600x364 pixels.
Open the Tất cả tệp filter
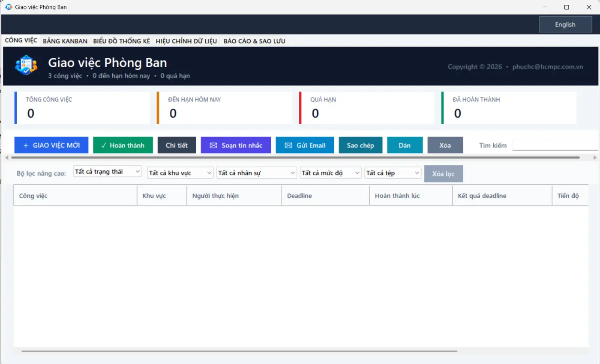click(x=393, y=173)
